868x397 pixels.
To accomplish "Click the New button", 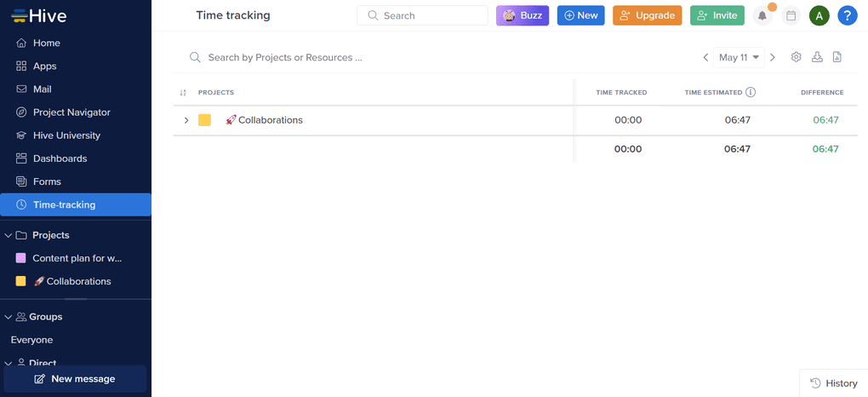I will 580,15.
